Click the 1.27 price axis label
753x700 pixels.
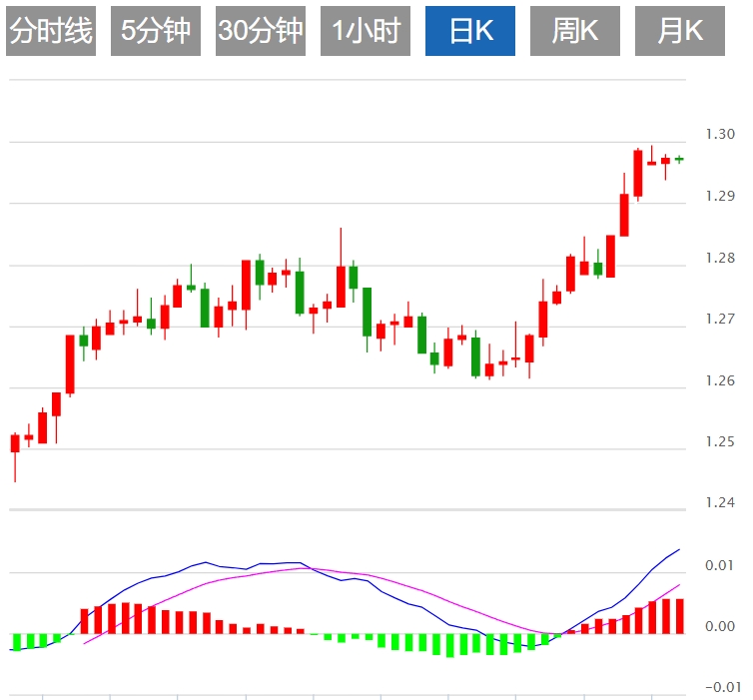(720, 319)
